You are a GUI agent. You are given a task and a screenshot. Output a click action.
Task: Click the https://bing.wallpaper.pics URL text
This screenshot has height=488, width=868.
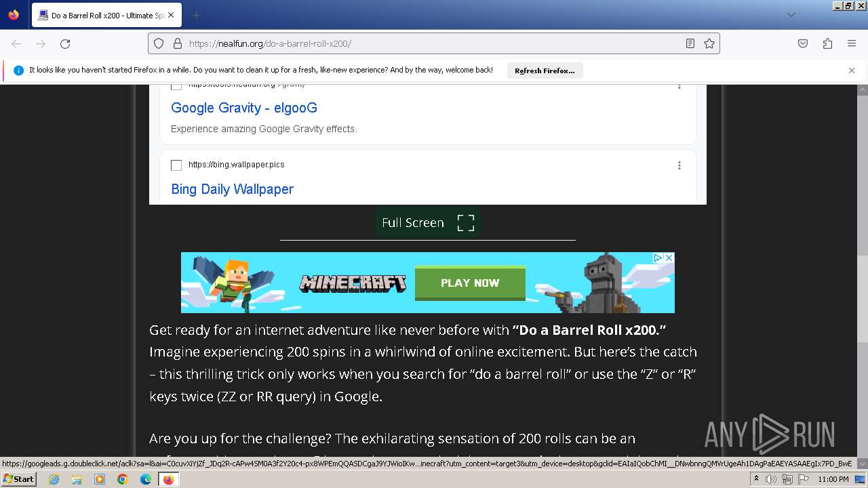[x=237, y=165]
